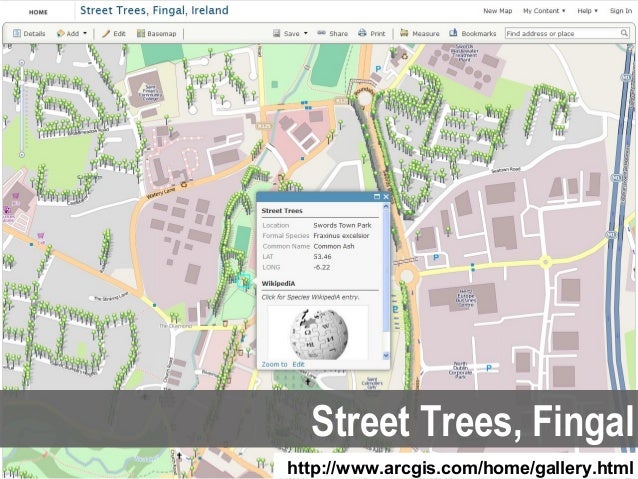The image size is (638, 479).
Task: Click the Street Trees popup heading
Action: [282, 211]
